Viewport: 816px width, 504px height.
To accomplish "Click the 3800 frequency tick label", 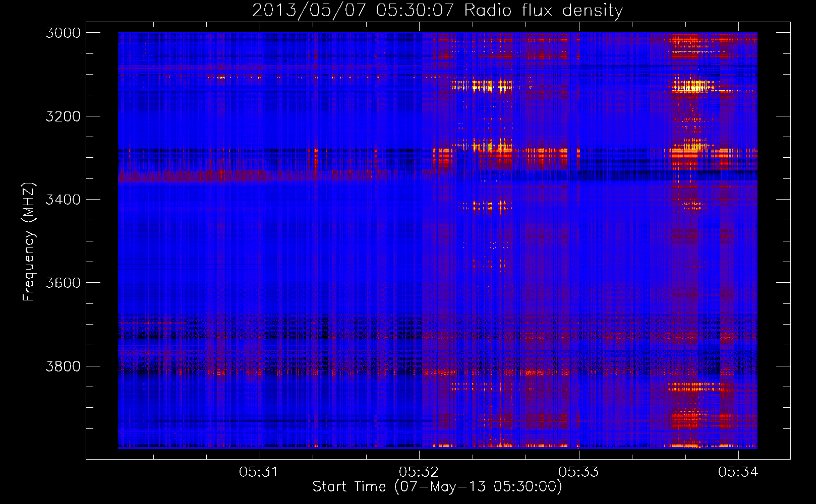I will [63, 366].
